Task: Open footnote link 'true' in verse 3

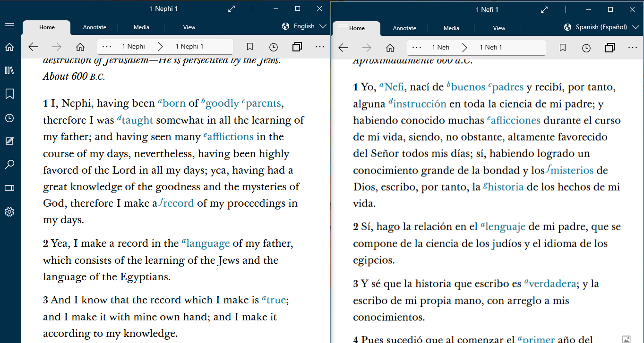Action: (274, 300)
